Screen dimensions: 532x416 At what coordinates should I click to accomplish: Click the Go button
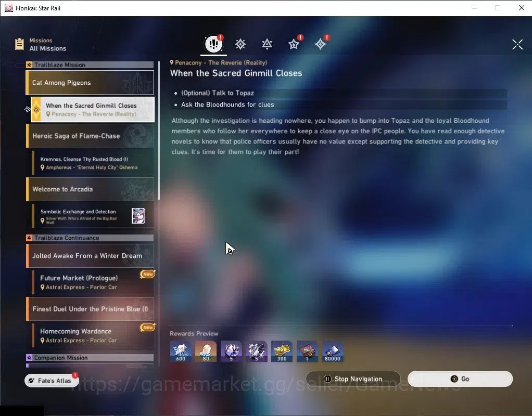click(x=460, y=379)
